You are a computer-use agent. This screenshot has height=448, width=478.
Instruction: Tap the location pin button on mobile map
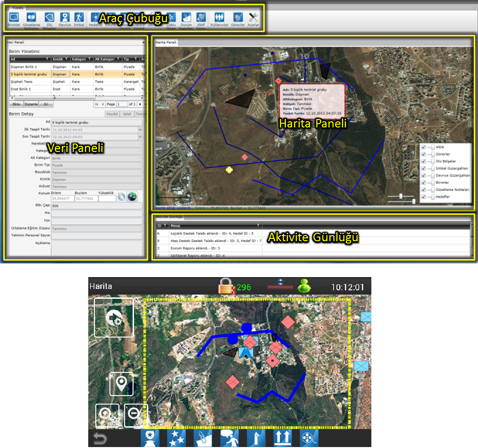click(121, 384)
